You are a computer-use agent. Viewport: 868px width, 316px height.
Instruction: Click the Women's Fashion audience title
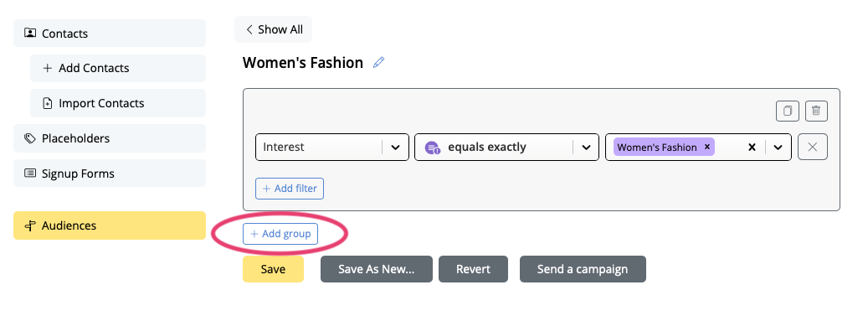pyautogui.click(x=303, y=63)
